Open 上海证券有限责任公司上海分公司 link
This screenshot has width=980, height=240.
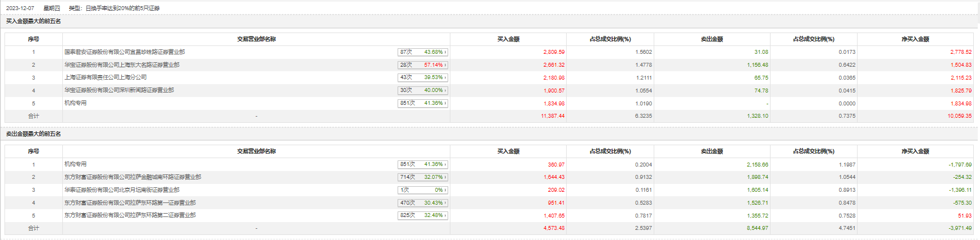pos(106,77)
